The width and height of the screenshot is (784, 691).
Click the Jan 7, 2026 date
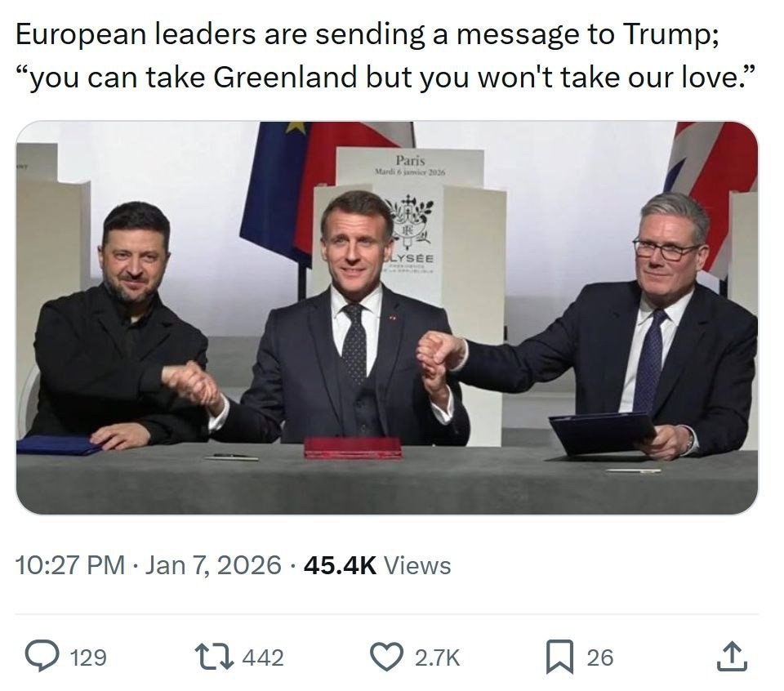click(x=212, y=564)
